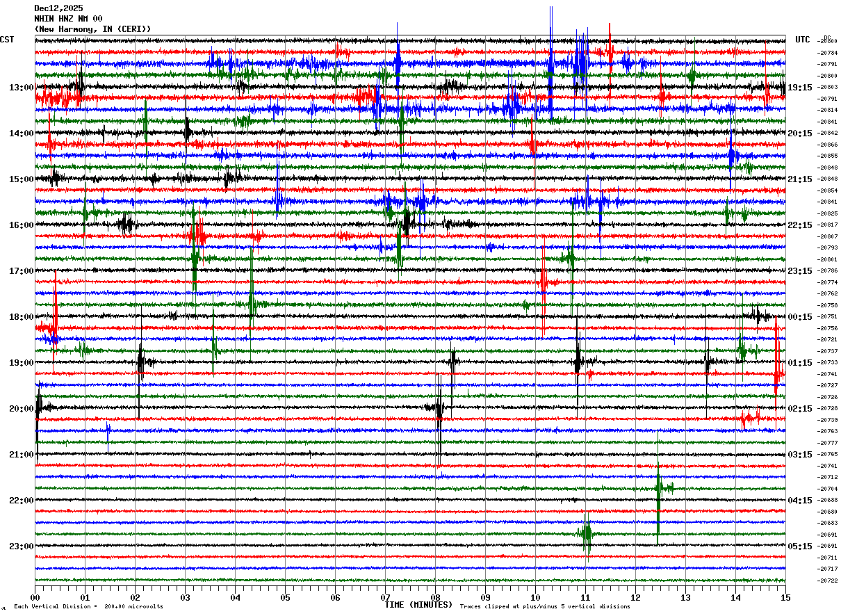Click the DC offset value -20814
The width and height of the screenshot is (841, 616).
[x=827, y=110]
